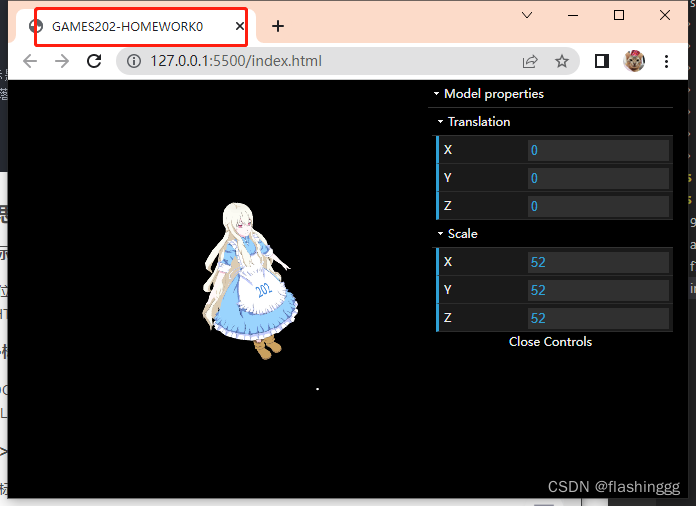This screenshot has height=506, width=696.
Task: Click the Scale Y value field
Action: [598, 290]
